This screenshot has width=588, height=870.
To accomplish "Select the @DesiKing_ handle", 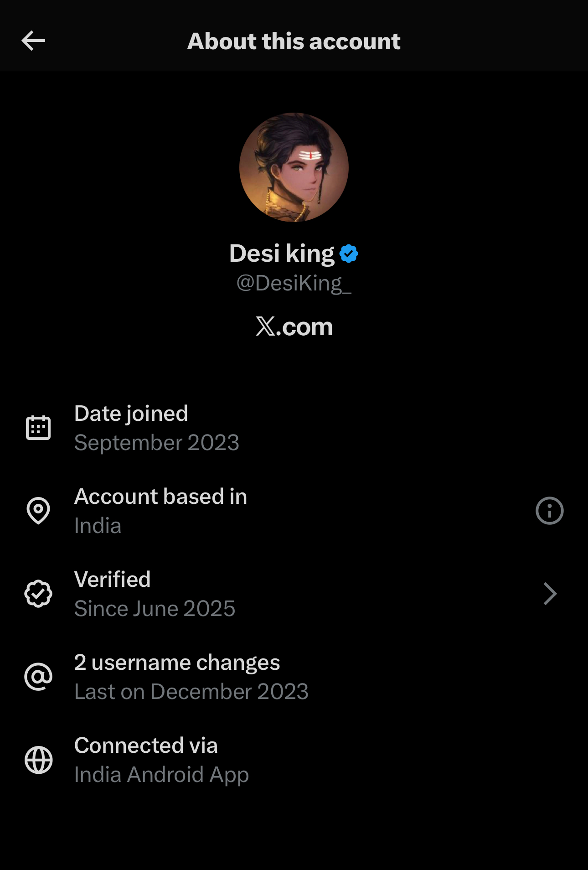I will 294,283.
